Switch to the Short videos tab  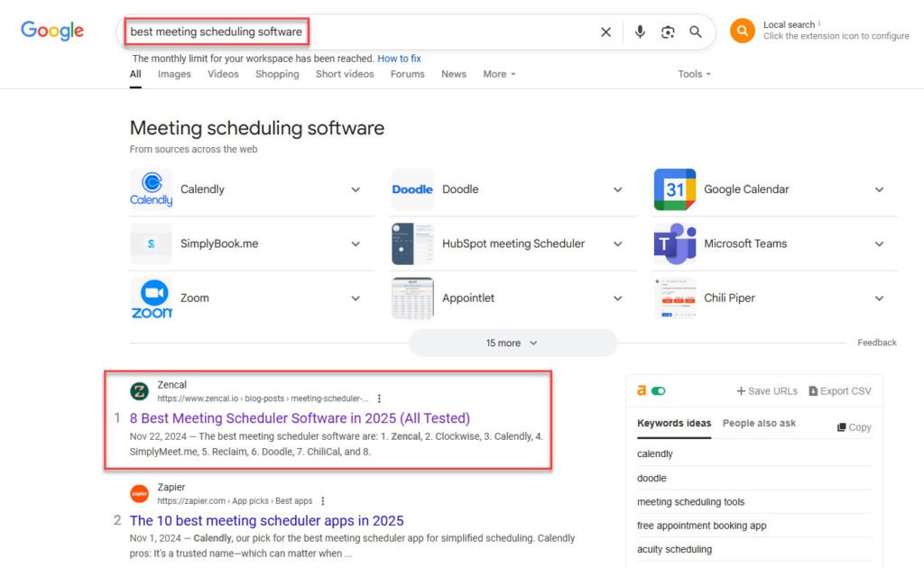point(345,74)
